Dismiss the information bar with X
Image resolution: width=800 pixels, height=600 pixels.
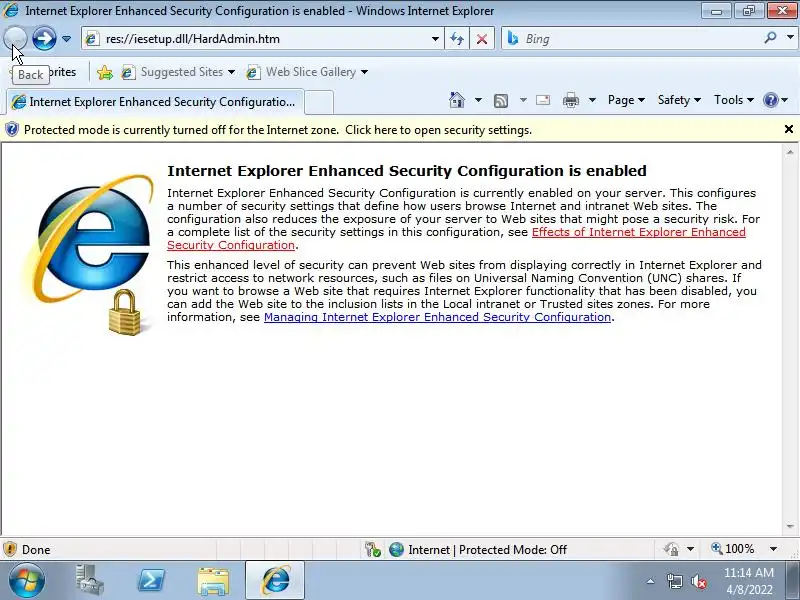click(788, 130)
